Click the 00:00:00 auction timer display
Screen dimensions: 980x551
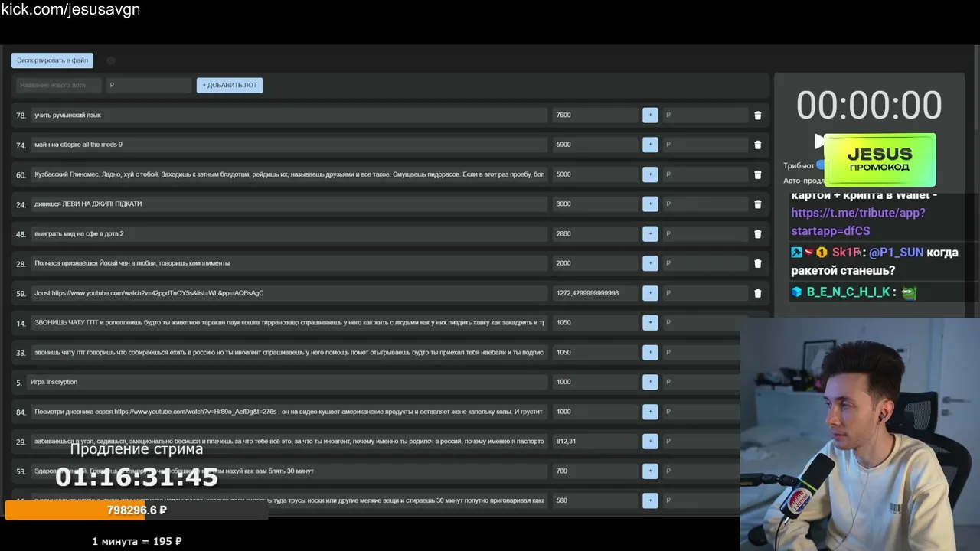point(869,106)
